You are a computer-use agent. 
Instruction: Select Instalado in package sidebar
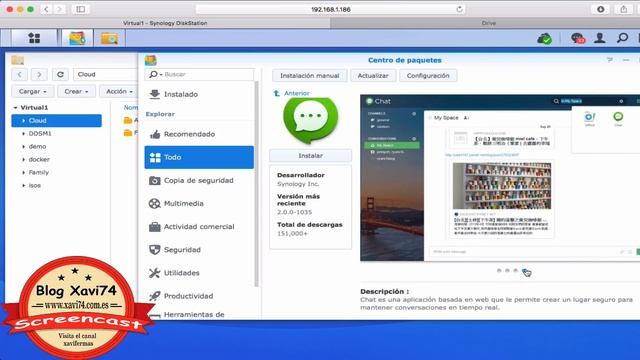[199, 94]
